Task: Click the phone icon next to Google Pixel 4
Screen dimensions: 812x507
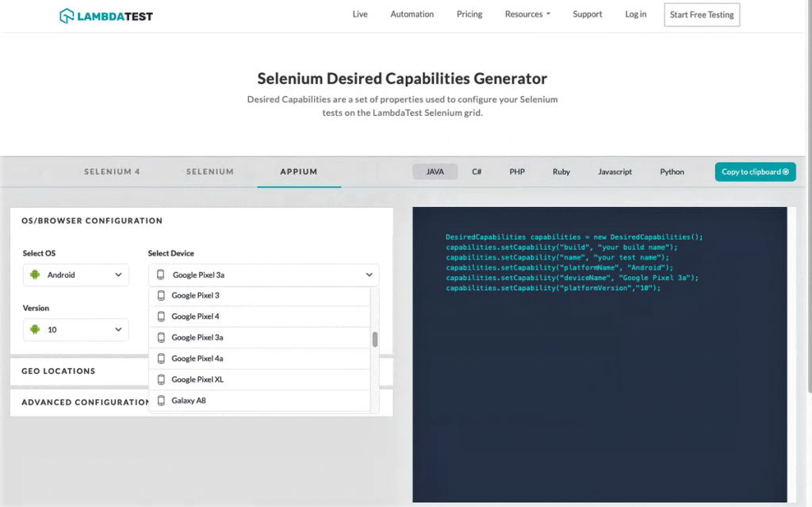Action: pyautogui.click(x=162, y=316)
